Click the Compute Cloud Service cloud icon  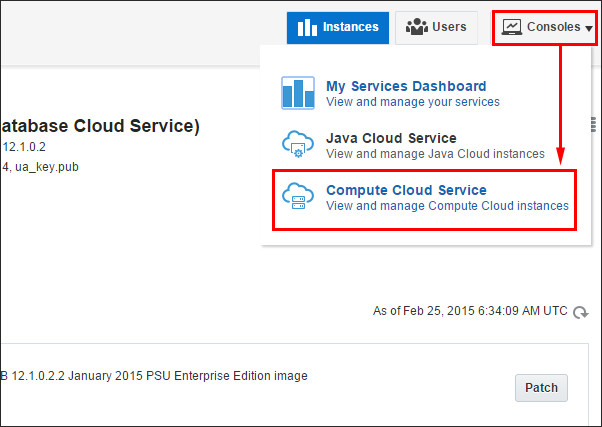coord(298,196)
